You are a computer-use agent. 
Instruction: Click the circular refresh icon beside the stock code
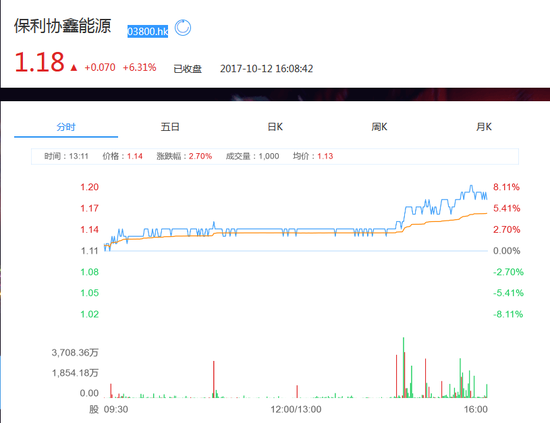(183, 28)
